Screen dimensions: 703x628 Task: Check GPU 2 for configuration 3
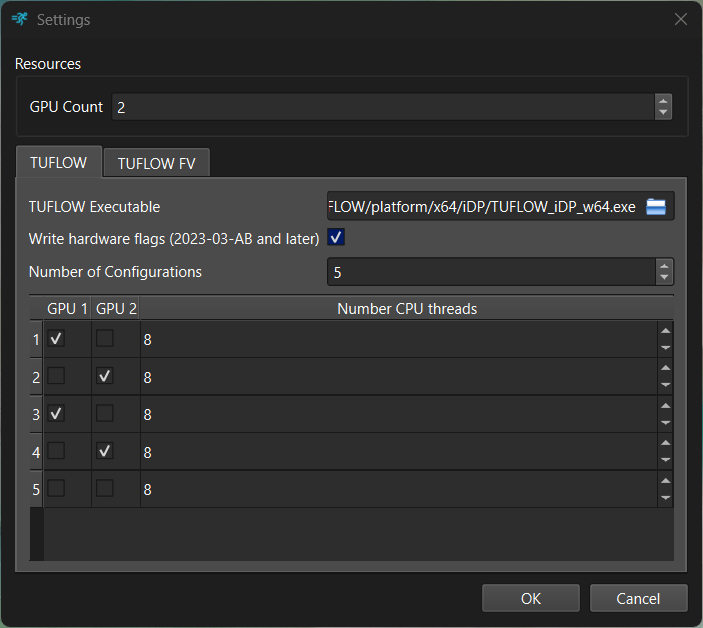pos(104,413)
